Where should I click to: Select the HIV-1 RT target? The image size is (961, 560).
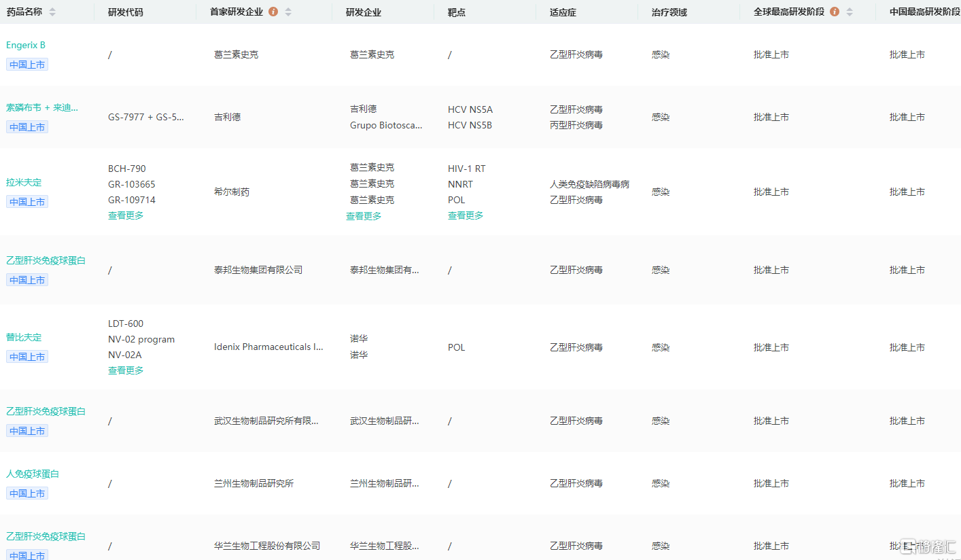pyautogui.click(x=467, y=169)
